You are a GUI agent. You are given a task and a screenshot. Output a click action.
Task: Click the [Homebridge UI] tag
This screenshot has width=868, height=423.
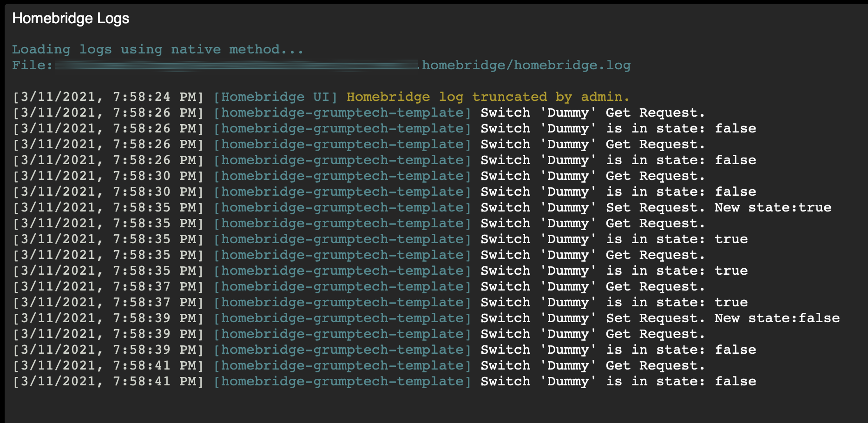tap(276, 97)
